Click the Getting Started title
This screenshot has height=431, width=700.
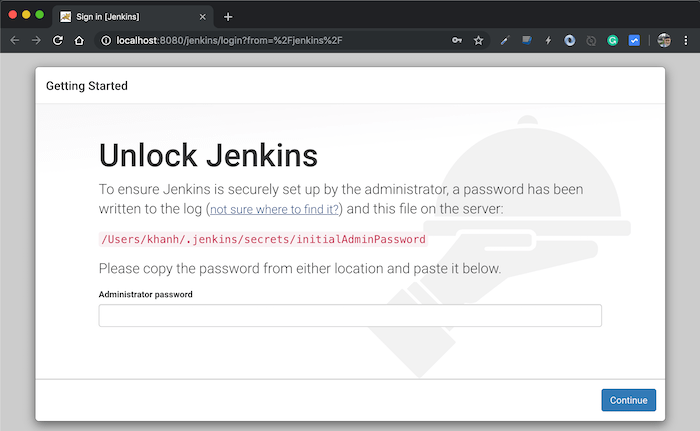(87, 86)
